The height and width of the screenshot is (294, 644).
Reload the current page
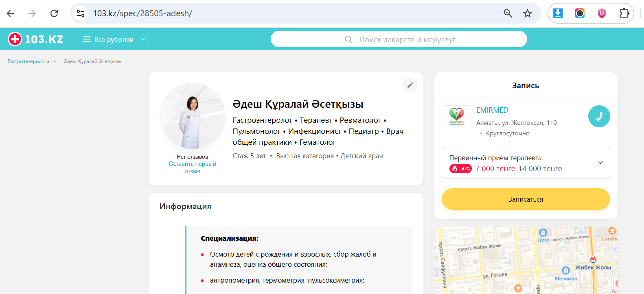(x=54, y=13)
